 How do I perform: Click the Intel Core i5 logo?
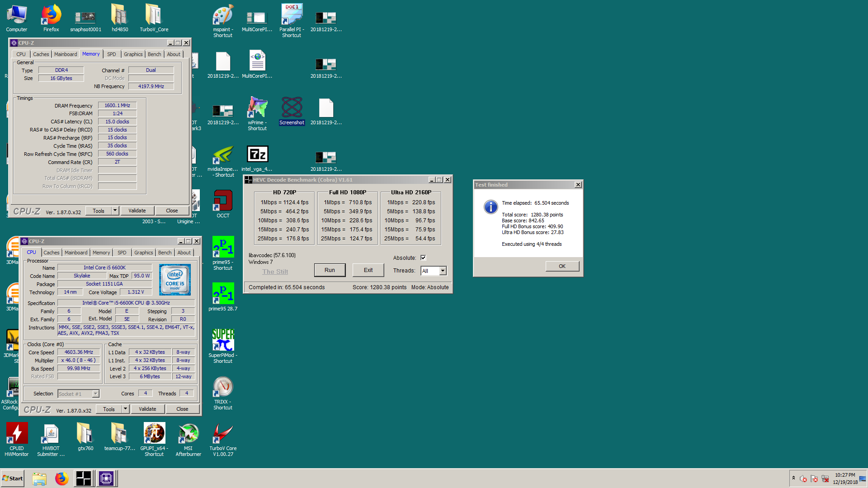click(175, 280)
